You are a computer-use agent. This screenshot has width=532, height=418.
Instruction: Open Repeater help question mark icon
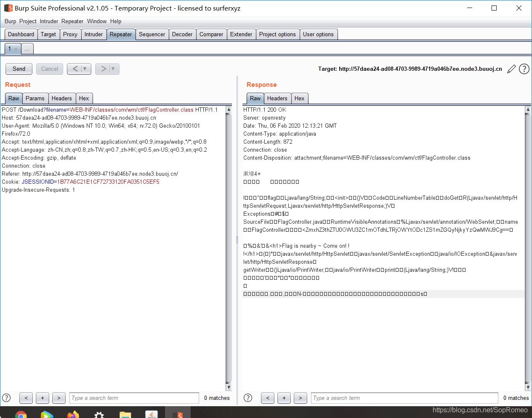pyautogui.click(x=524, y=69)
